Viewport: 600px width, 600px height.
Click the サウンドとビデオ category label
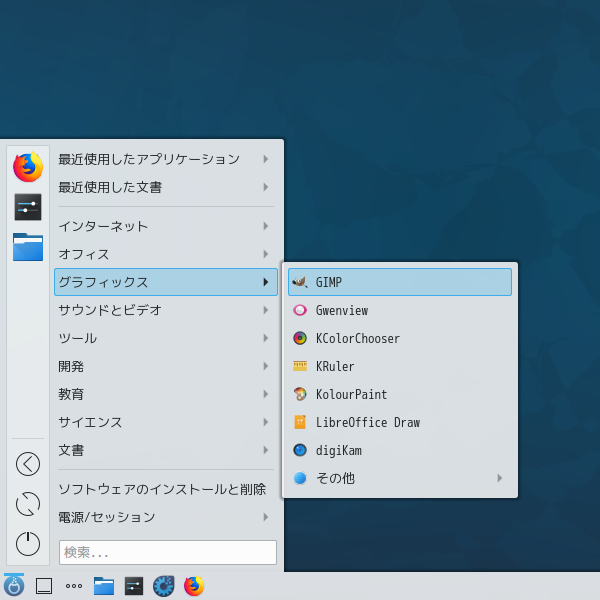[x=110, y=310]
